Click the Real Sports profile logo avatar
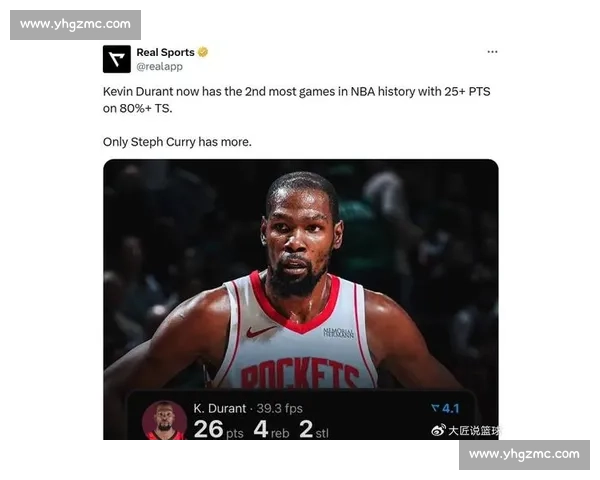The image size is (600, 480). coord(117,59)
